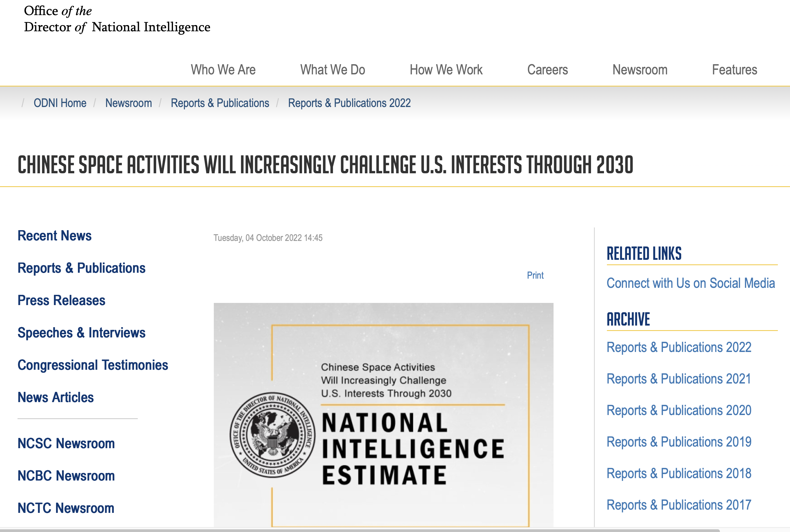Click the Archive heading
This screenshot has width=790, height=532.
point(628,319)
